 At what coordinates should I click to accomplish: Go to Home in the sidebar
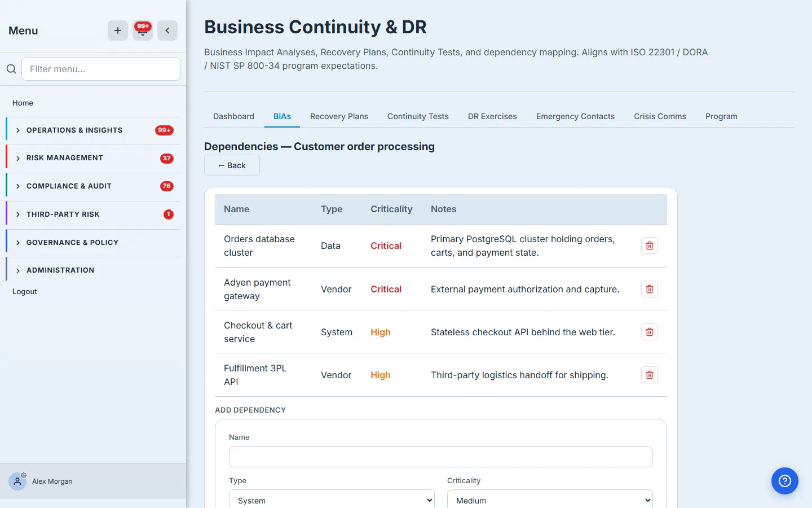[x=23, y=103]
